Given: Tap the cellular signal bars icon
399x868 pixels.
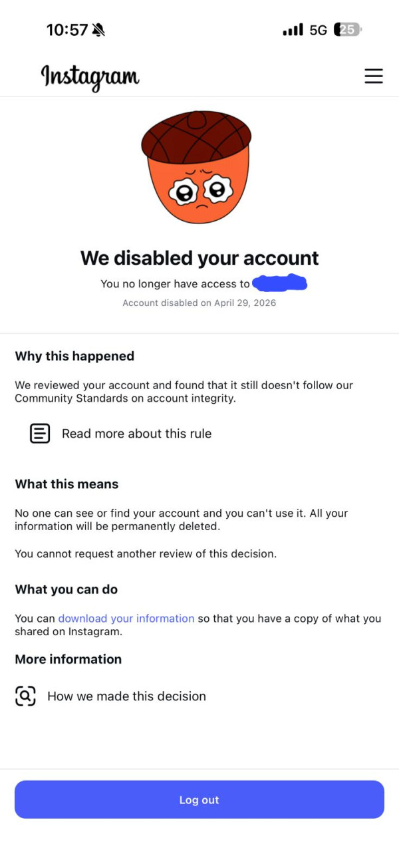Looking at the screenshot, I should pyautogui.click(x=293, y=30).
